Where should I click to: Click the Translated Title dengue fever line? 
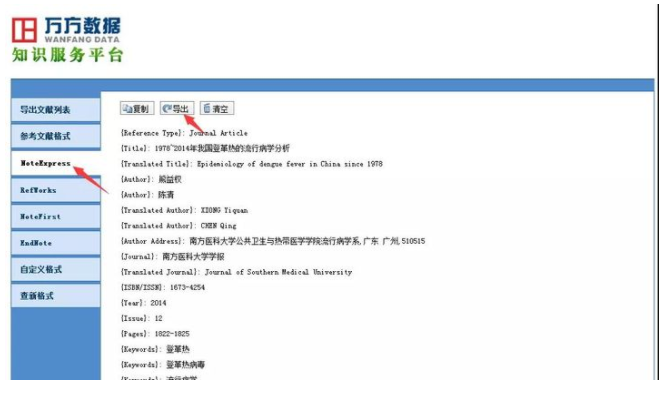click(x=251, y=164)
